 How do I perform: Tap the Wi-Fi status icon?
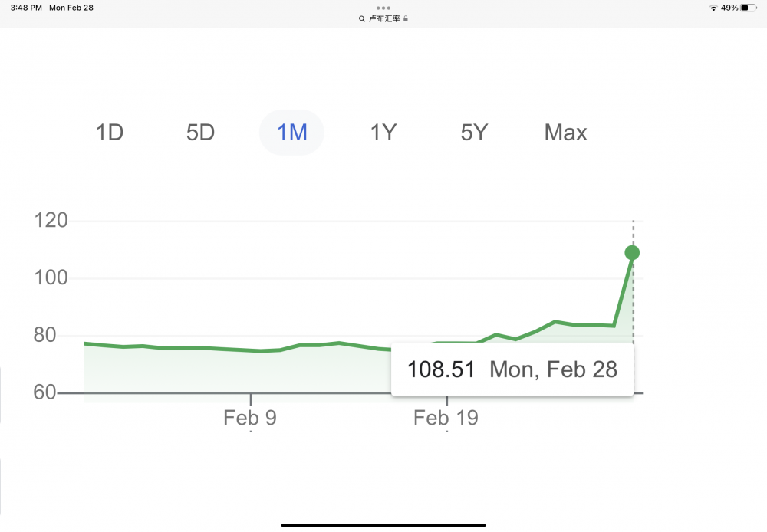coord(713,8)
